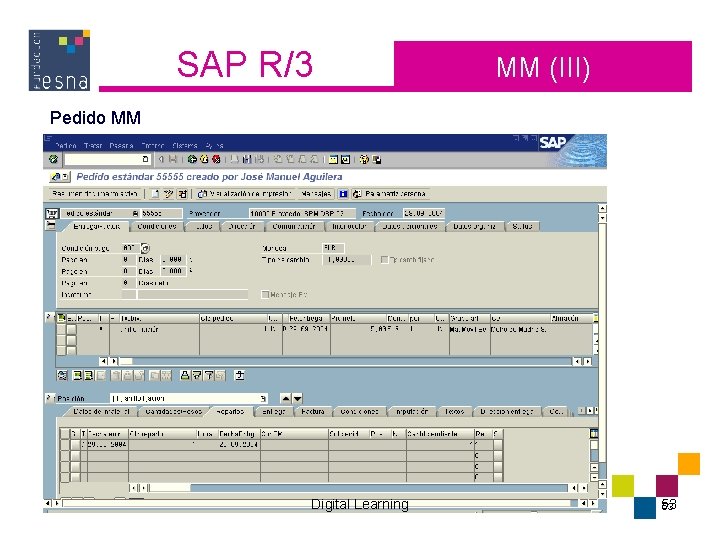Click the Print icon in standard toolbar
720x540 pixels.
pos(235,159)
